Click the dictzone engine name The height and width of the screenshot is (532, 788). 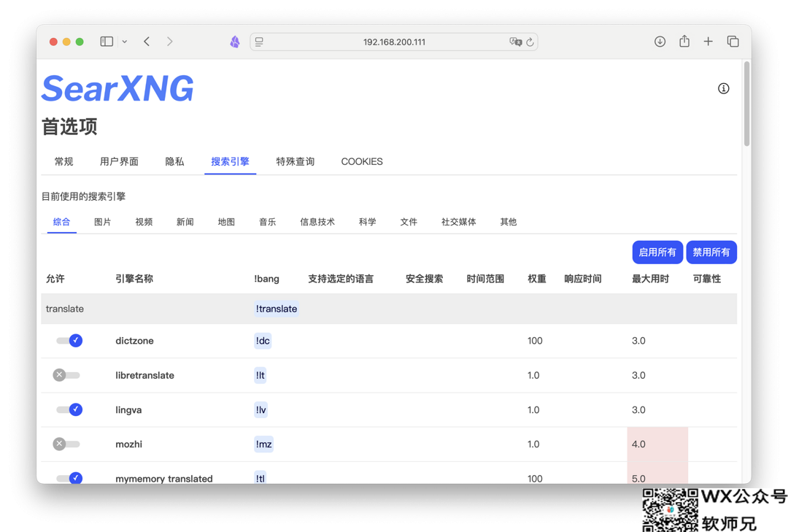pos(135,340)
